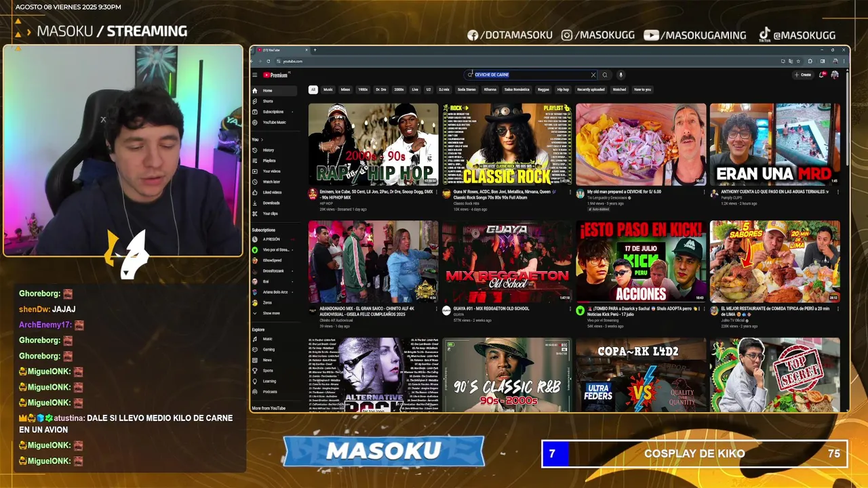Open Subscriptions in the sidebar
This screenshot has height=488, width=868.
tap(274, 112)
